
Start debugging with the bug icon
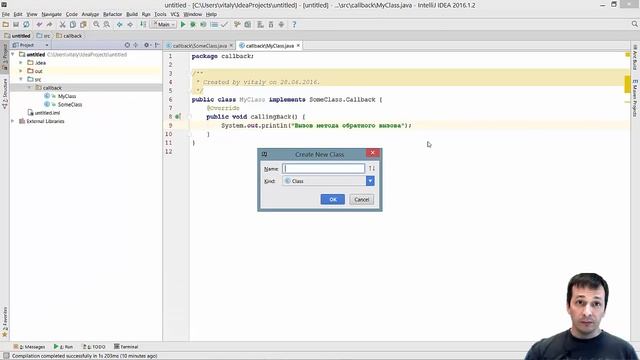click(x=193, y=25)
